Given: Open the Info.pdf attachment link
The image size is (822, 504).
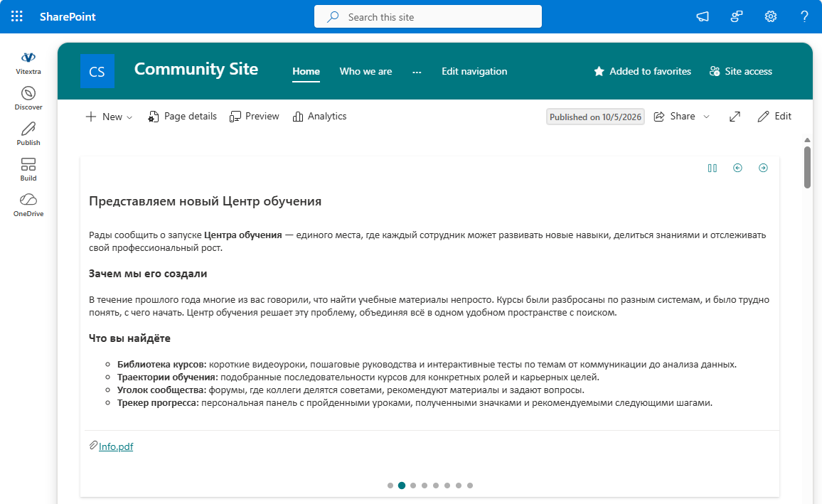Looking at the screenshot, I should point(116,446).
